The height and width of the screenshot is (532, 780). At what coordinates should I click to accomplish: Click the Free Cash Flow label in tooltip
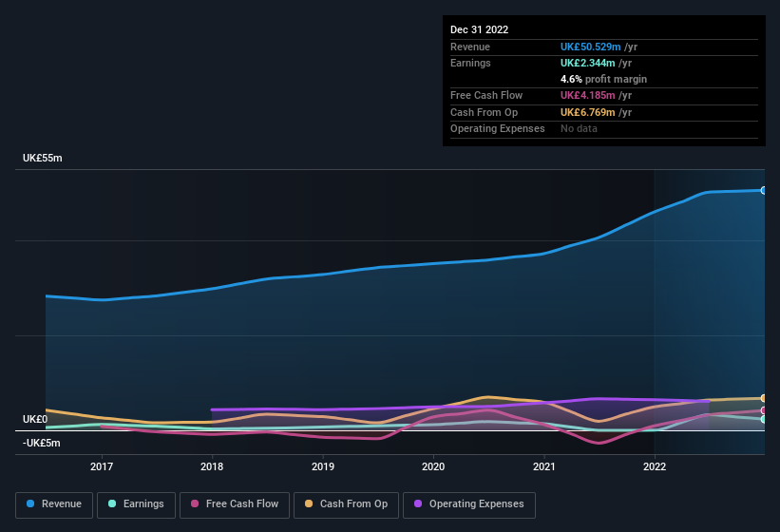pyautogui.click(x=486, y=95)
